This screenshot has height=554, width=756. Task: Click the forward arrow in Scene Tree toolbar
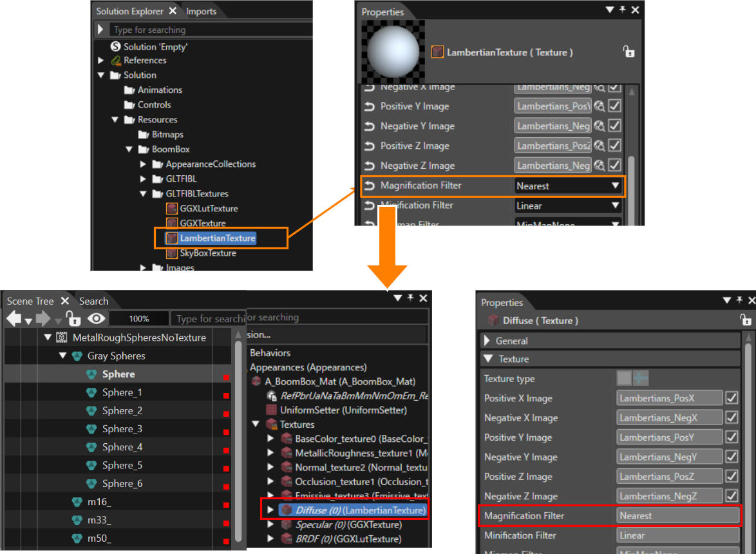tap(43, 319)
